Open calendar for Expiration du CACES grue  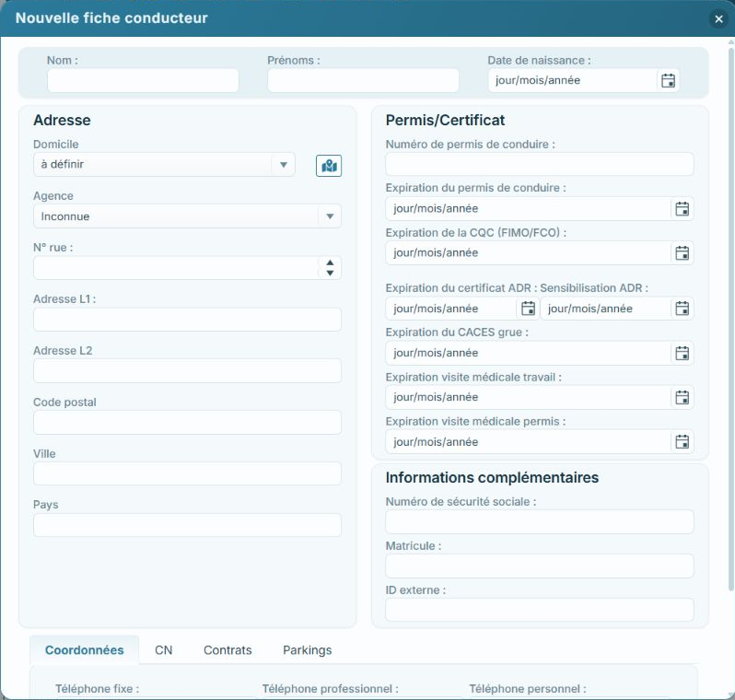[682, 353]
